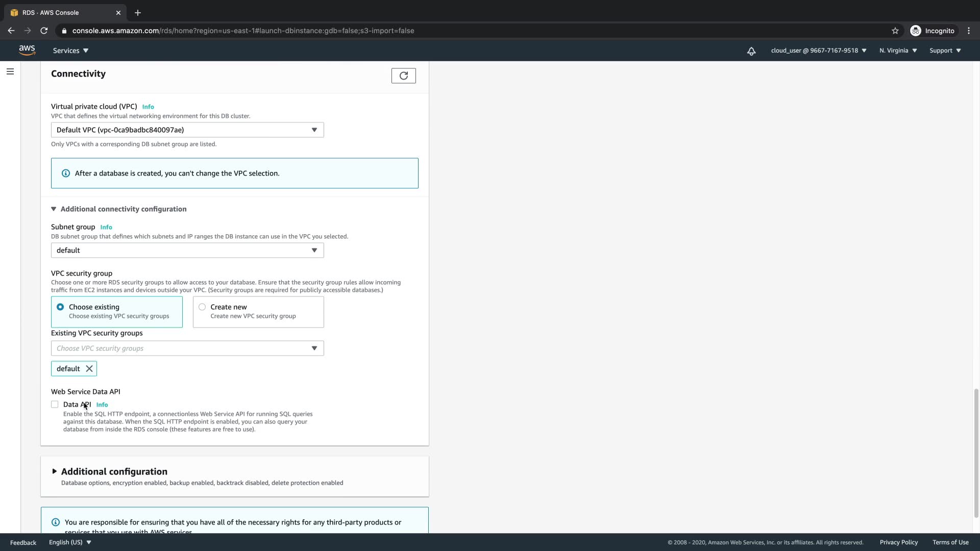Open the Chrome three-dot menu
This screenshot has height=551, width=980.
969,31
